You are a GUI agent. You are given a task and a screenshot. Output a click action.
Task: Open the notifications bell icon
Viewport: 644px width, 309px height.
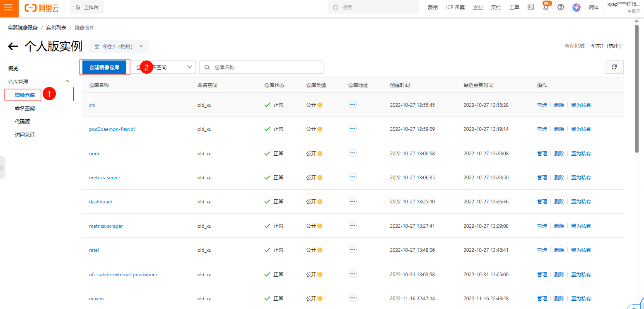545,7
